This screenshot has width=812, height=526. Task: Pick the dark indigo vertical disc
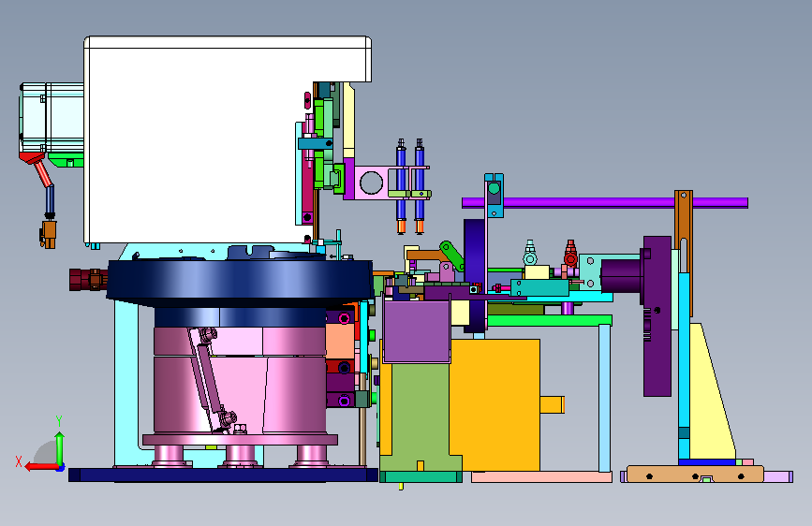tap(476, 275)
